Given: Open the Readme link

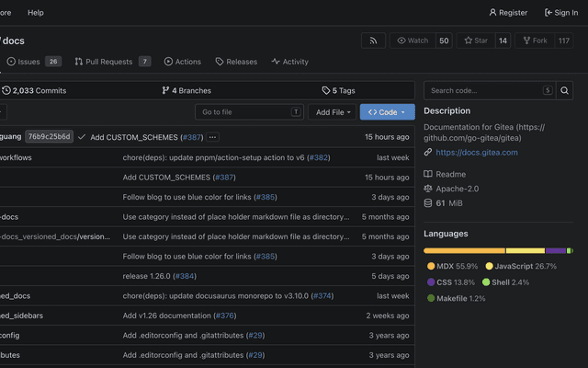Looking at the screenshot, I should coord(445,174).
